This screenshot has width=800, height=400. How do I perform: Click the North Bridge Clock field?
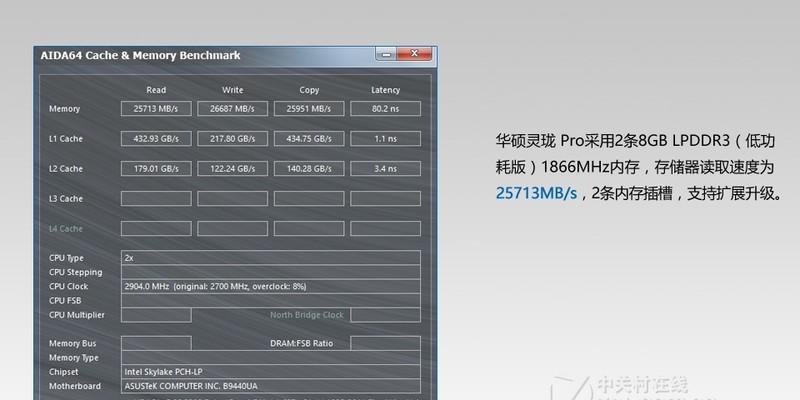tap(386, 315)
